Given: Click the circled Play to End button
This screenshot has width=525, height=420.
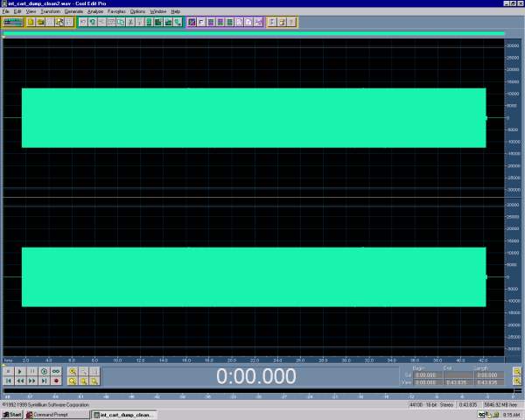Looking at the screenshot, I should (x=44, y=371).
